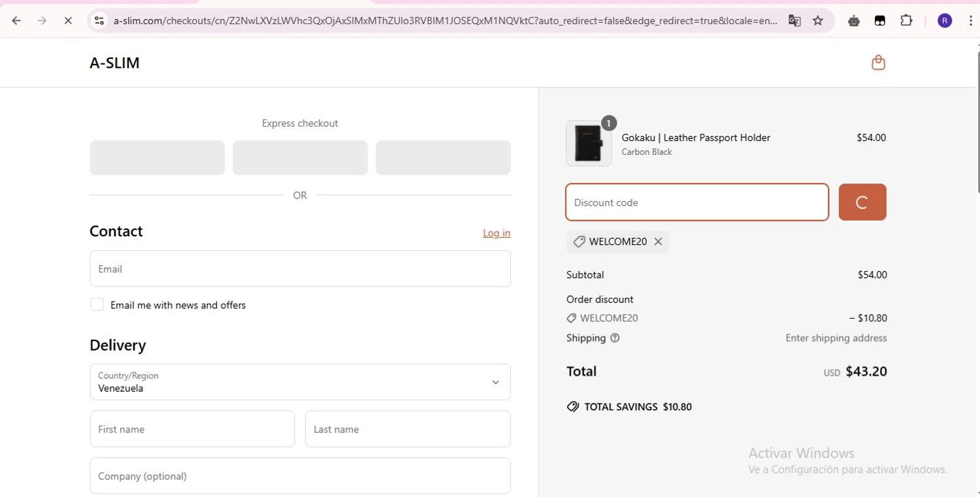Click the Contact section heading
The image size is (980, 497).
[116, 231]
